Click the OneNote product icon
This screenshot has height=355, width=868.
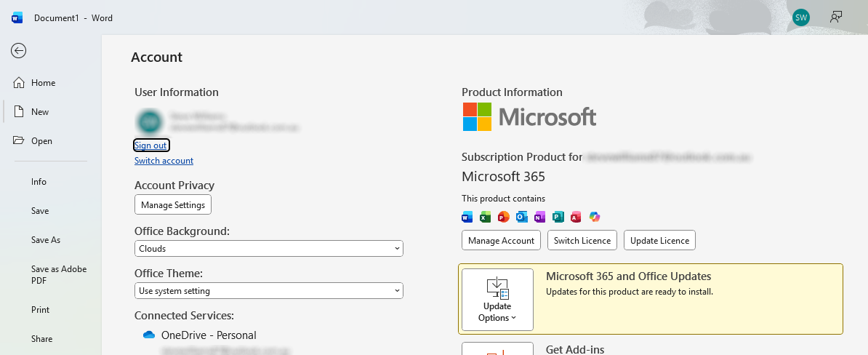pos(539,217)
